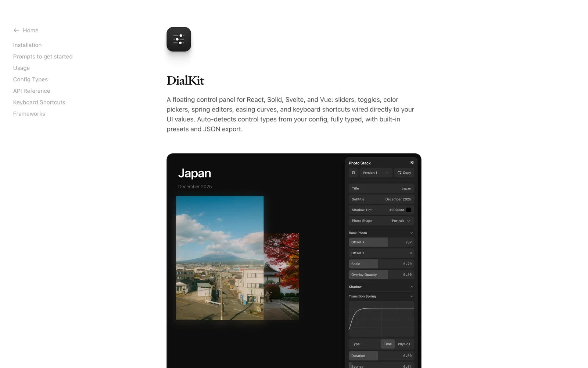
Task: Click the Photo Stack panel collapse icon
Action: coord(412,163)
